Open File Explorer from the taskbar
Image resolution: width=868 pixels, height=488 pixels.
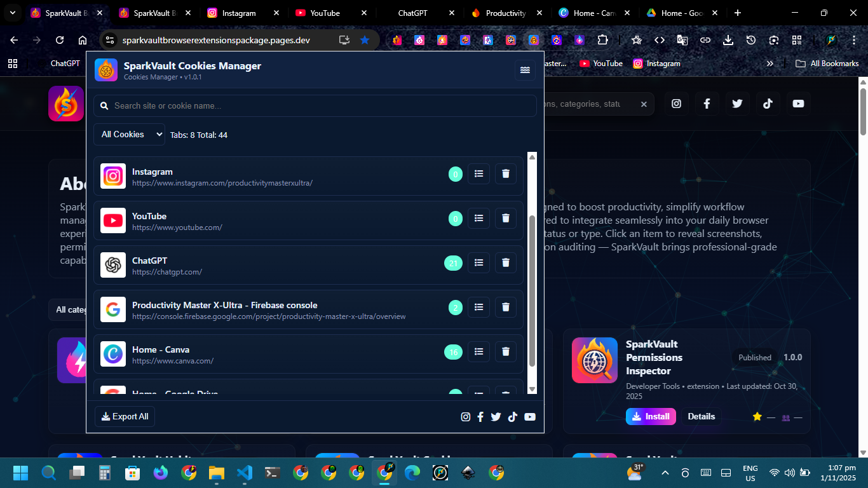[217, 473]
